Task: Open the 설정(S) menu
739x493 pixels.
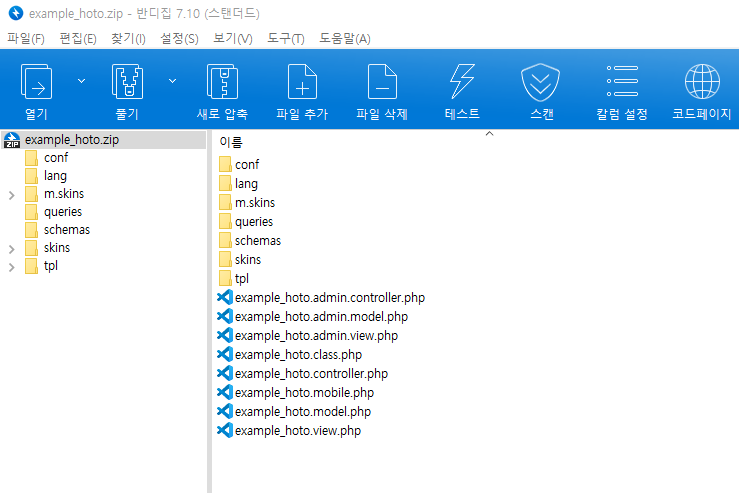Action: click(x=179, y=39)
